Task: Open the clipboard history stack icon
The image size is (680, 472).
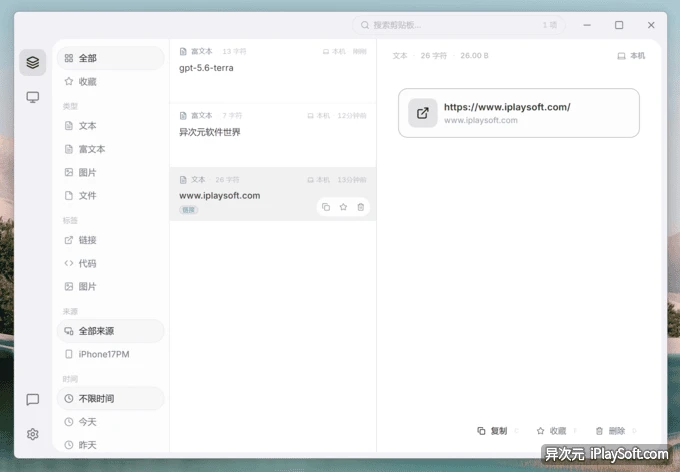Action: 33,62
